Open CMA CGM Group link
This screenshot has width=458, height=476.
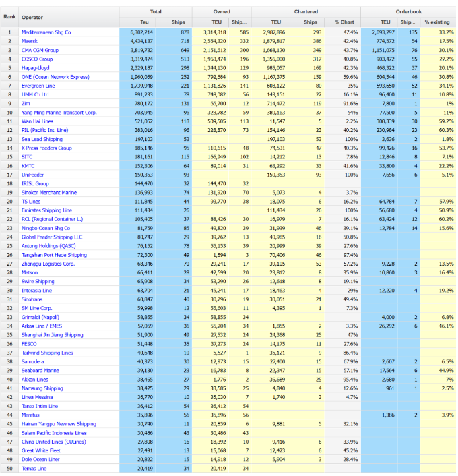point(40,50)
